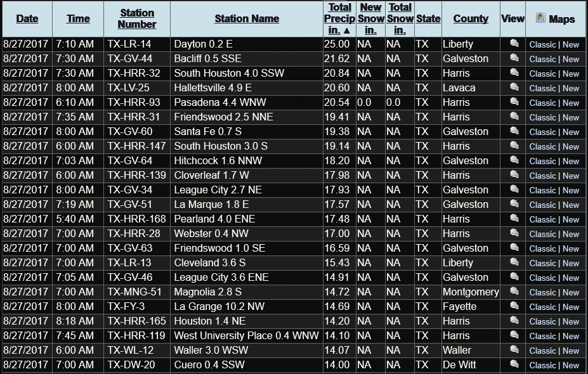This screenshot has height=374, width=588.
Task: Sort table by Time column
Action: pyautogui.click(x=78, y=19)
